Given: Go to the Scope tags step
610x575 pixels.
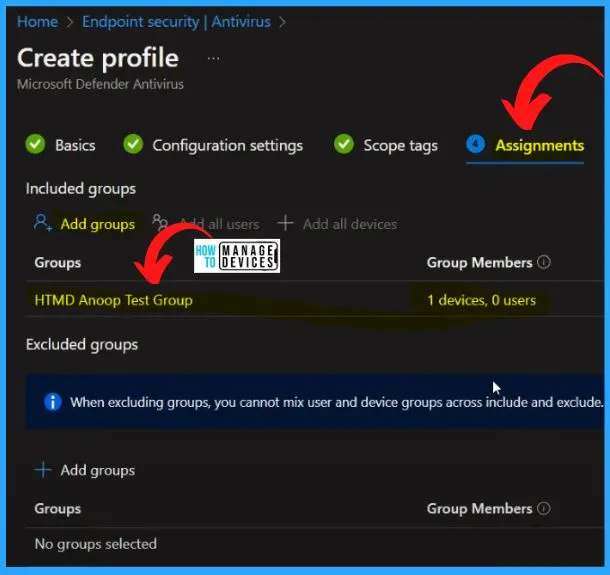Looking at the screenshot, I should point(400,146).
